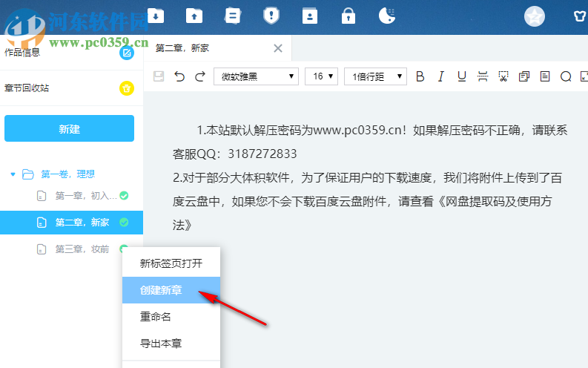Switch to the 第二章，新家 tab

182,48
